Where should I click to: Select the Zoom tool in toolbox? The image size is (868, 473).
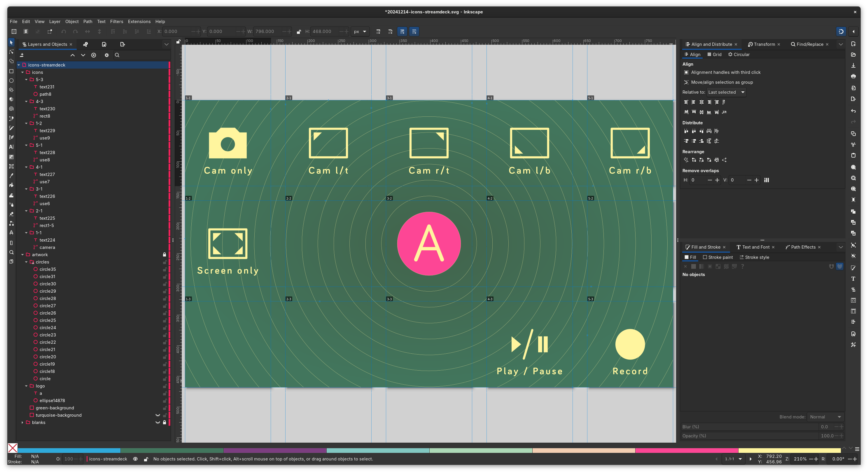point(11,252)
